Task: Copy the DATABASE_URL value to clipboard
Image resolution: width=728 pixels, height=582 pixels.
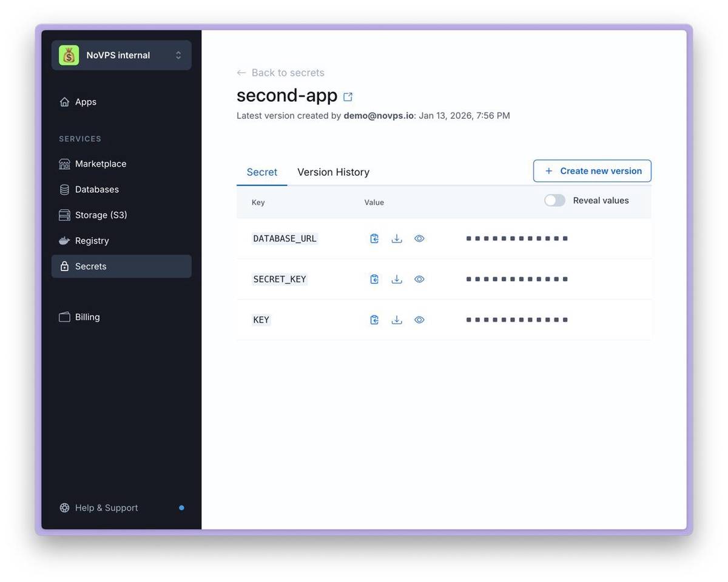Action: click(374, 239)
